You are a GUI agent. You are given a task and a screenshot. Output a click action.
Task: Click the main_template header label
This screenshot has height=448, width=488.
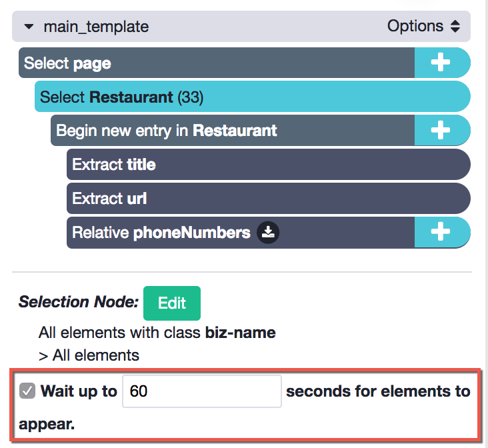click(x=96, y=27)
